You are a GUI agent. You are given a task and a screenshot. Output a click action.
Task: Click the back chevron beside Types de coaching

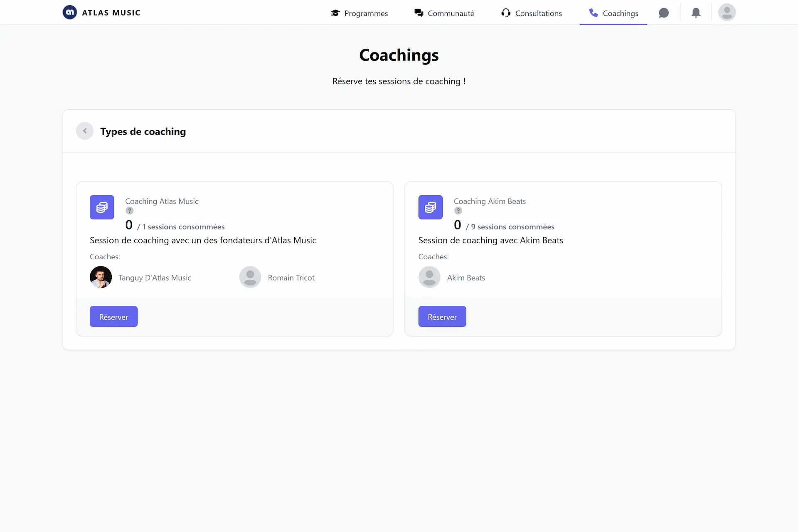pos(85,131)
